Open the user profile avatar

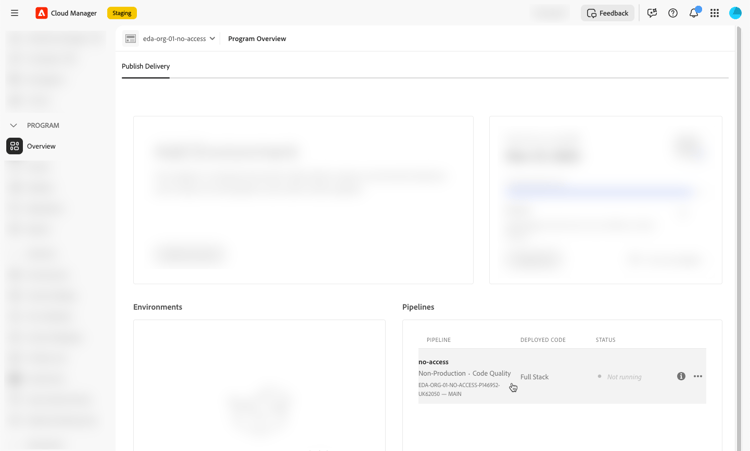[x=735, y=13]
